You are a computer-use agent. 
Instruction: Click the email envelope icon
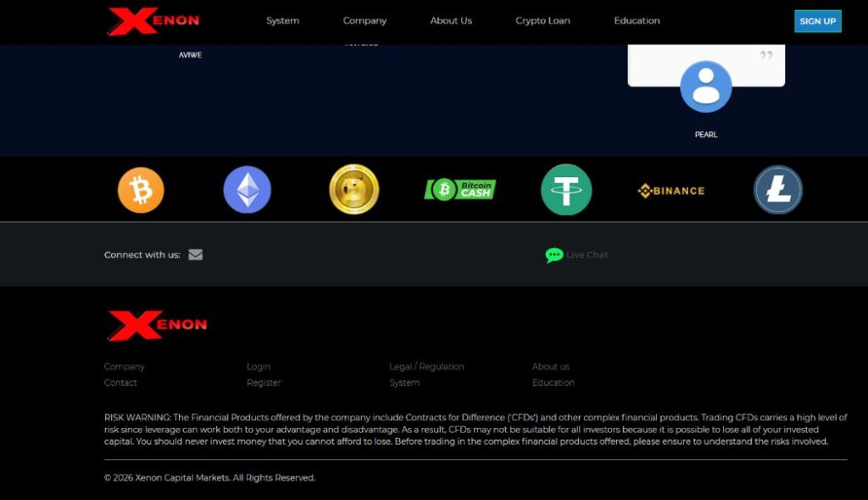pyautogui.click(x=195, y=254)
